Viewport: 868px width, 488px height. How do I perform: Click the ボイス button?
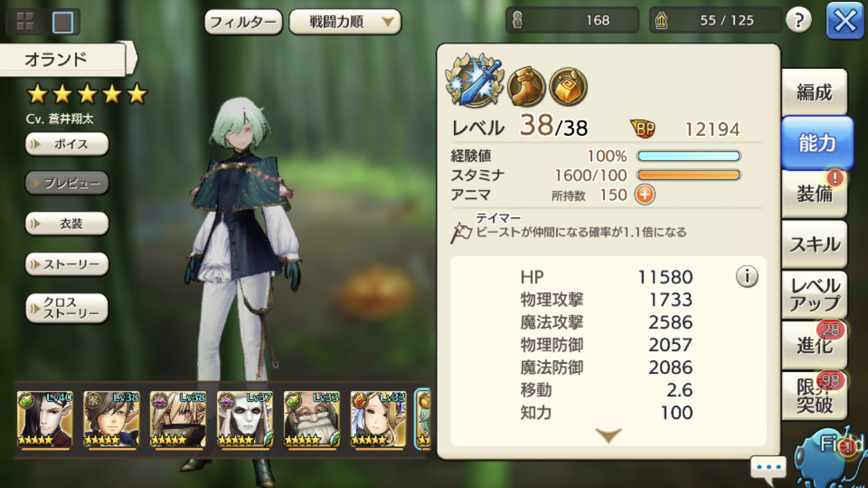tap(67, 144)
